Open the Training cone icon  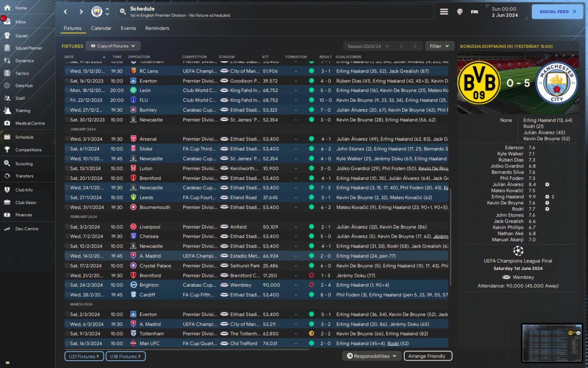pos(7,110)
